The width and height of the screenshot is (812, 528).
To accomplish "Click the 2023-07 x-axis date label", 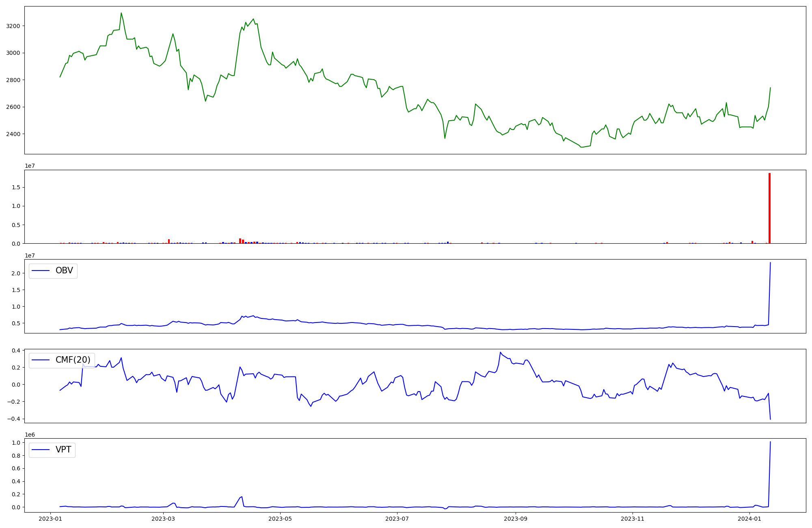I will [397, 519].
